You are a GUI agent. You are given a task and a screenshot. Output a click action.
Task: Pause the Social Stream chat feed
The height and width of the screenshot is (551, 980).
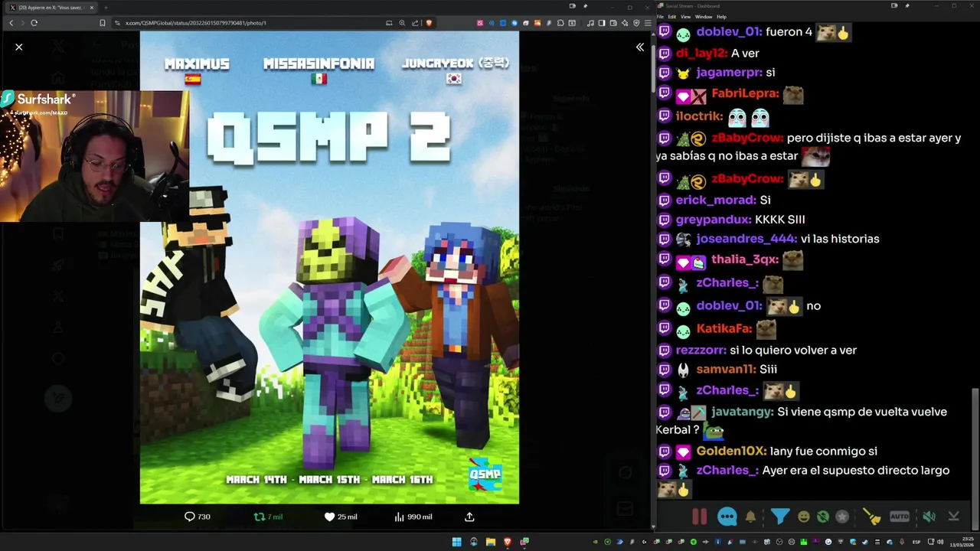[700, 517]
